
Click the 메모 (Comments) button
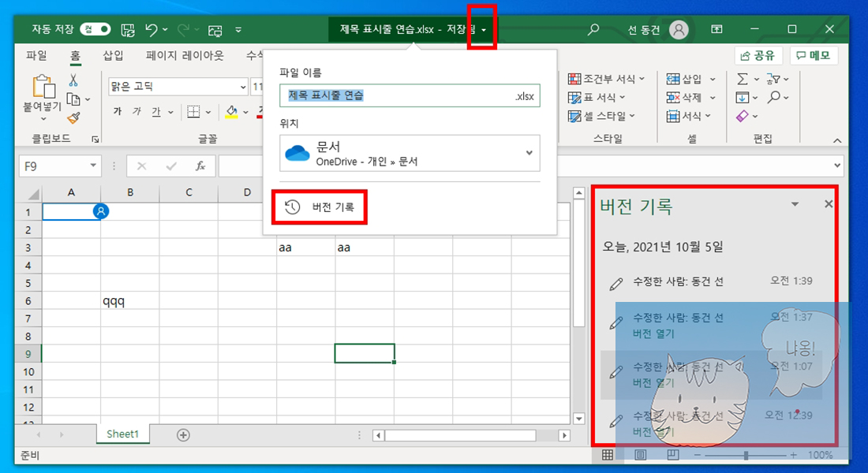click(x=814, y=55)
